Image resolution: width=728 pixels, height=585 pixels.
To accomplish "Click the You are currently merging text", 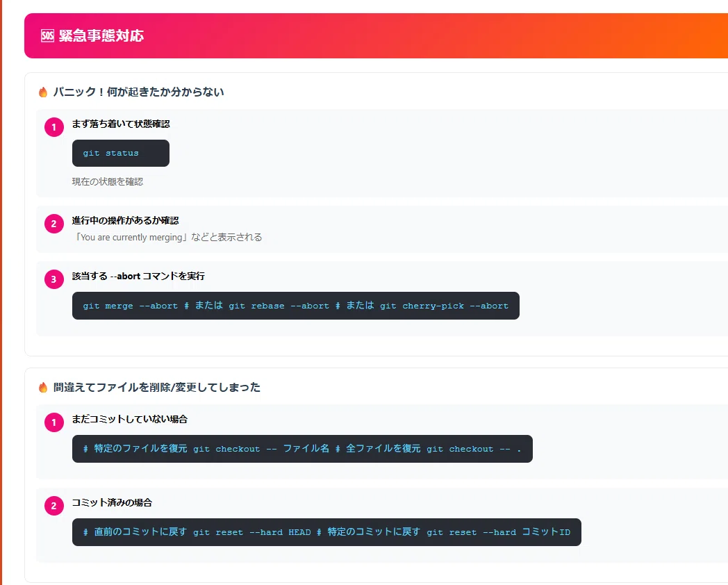I will [x=167, y=237].
